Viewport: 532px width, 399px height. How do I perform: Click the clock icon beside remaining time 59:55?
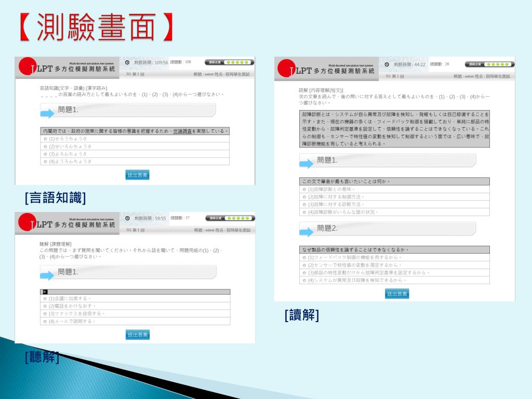128,218
